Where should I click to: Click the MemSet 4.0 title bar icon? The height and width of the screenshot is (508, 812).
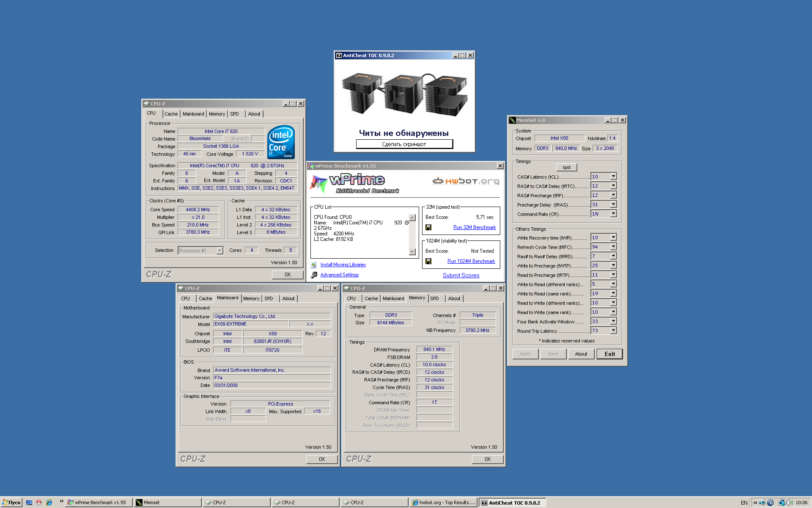[512, 120]
